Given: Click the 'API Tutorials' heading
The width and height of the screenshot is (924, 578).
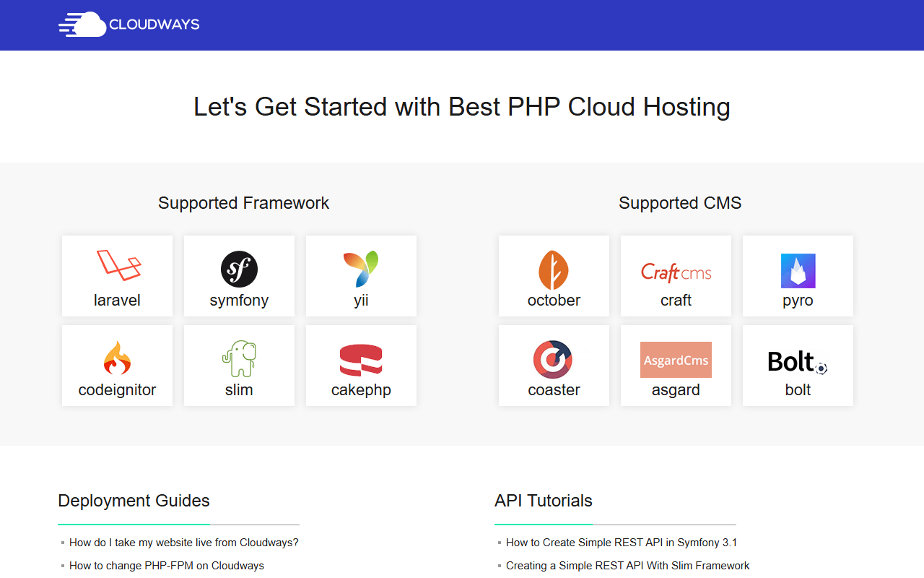Looking at the screenshot, I should click(x=544, y=501).
